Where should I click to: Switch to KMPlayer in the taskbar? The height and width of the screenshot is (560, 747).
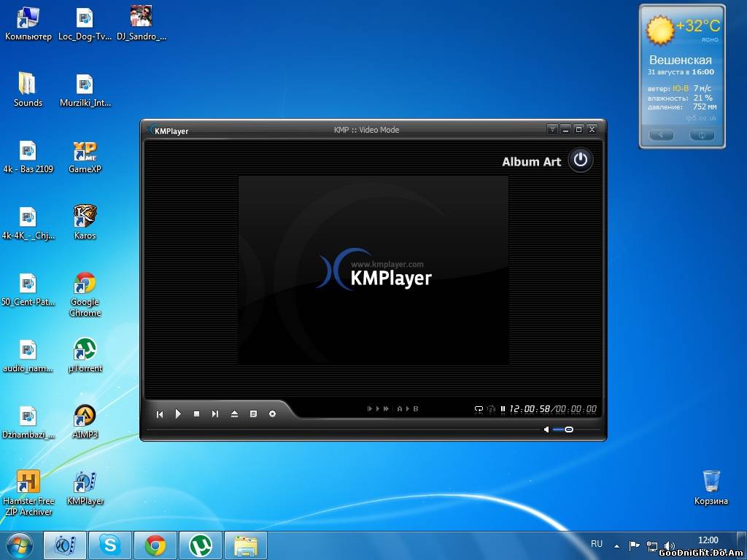(65, 545)
